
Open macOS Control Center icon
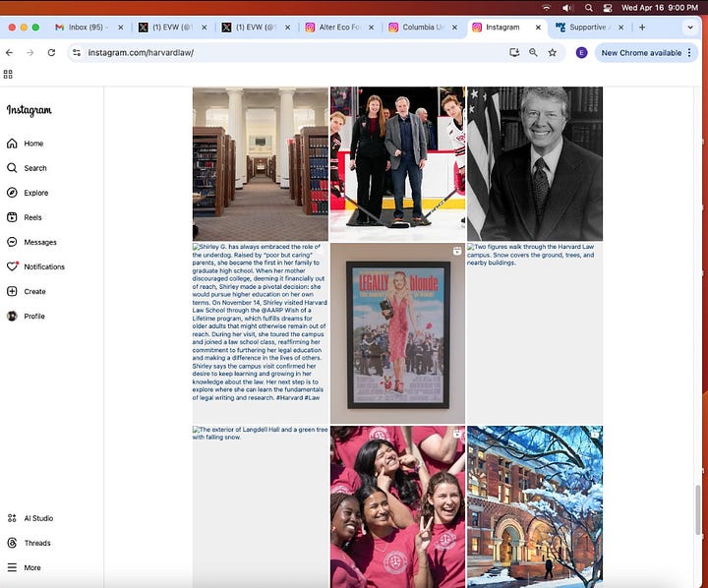pos(608,7)
